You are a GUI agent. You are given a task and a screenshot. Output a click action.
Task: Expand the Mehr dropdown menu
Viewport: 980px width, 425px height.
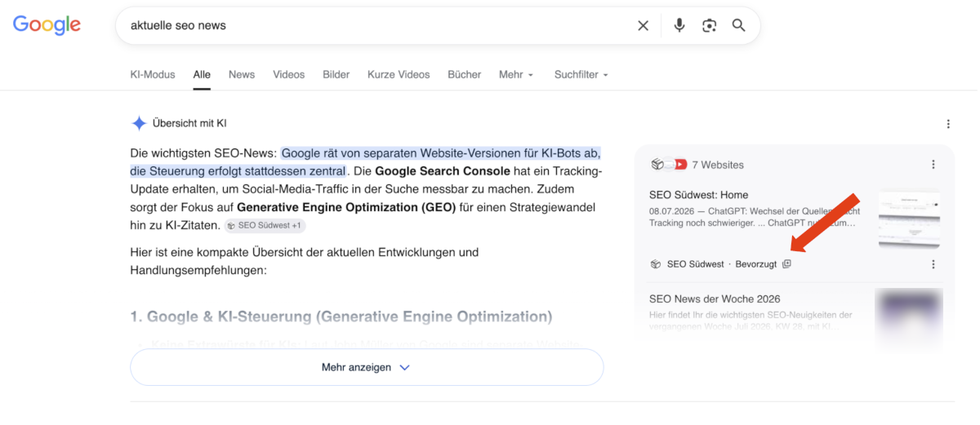[x=516, y=74]
